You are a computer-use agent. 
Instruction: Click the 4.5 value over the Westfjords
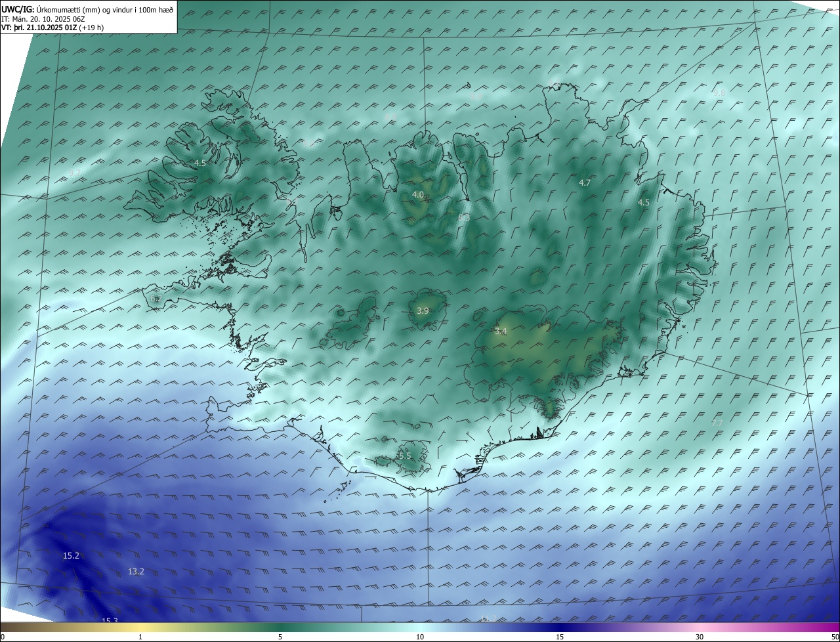click(200, 163)
